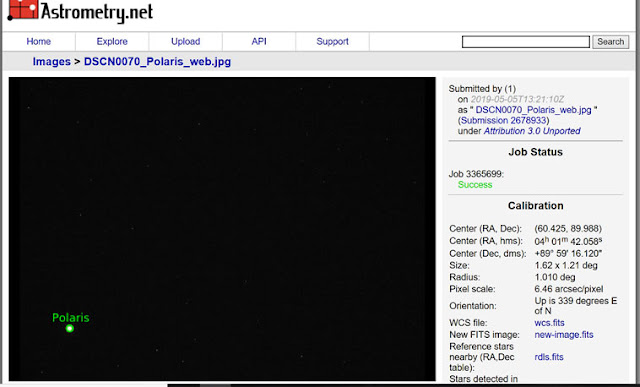The height and width of the screenshot is (387, 640).
Task: Download the wcs.fits file
Action: tap(549, 322)
